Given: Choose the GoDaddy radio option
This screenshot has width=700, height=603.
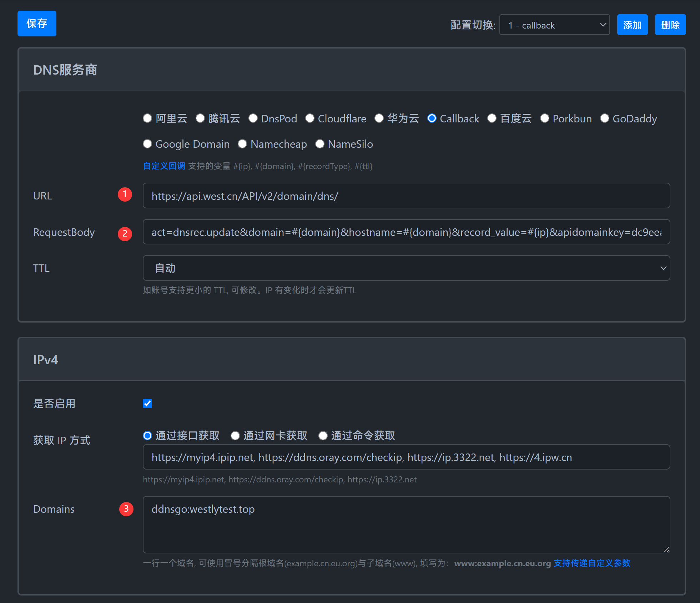Looking at the screenshot, I should [x=604, y=118].
